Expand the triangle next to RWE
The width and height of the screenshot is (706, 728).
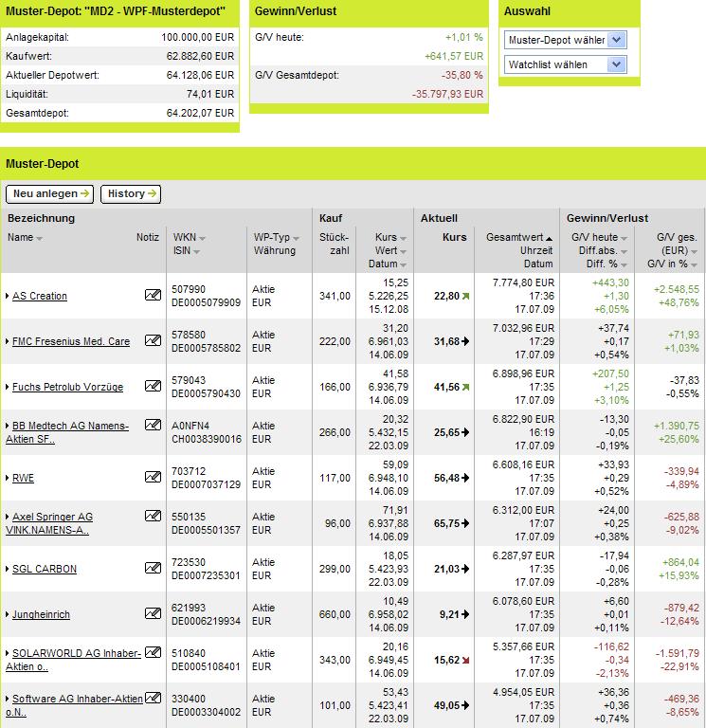coord(8,478)
